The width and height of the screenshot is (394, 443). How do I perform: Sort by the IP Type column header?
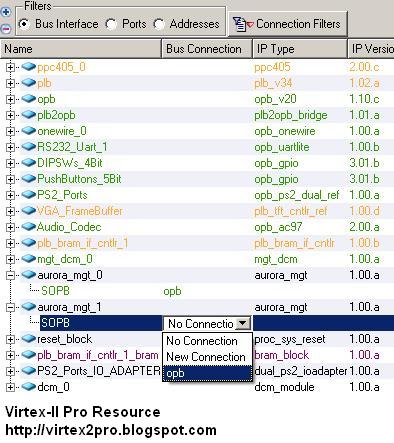(300, 49)
